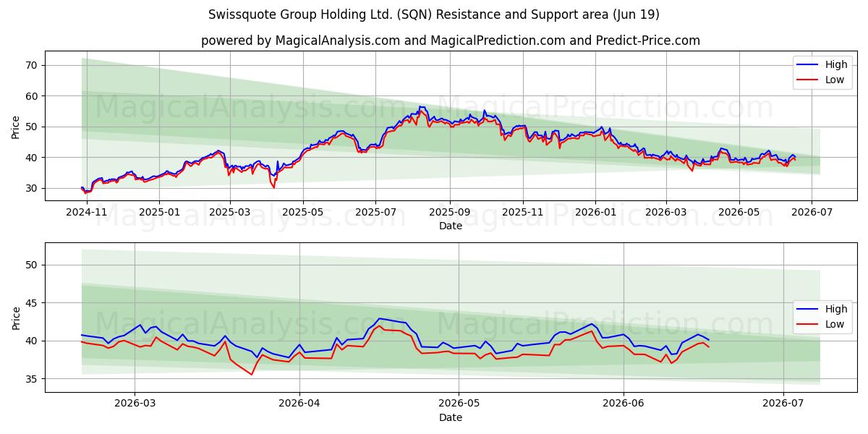Click the 2026-03 tick label on the bottom chart
Screen dimensions: 868x434
tap(135, 404)
